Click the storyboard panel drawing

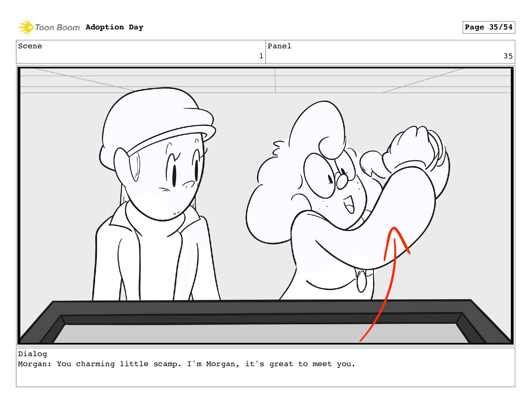[x=266, y=206]
